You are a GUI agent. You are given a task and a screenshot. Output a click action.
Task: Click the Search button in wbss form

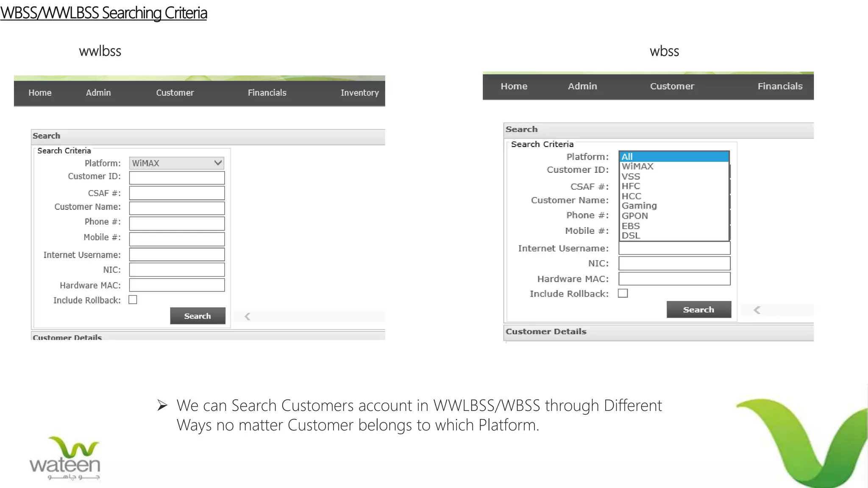tap(699, 310)
